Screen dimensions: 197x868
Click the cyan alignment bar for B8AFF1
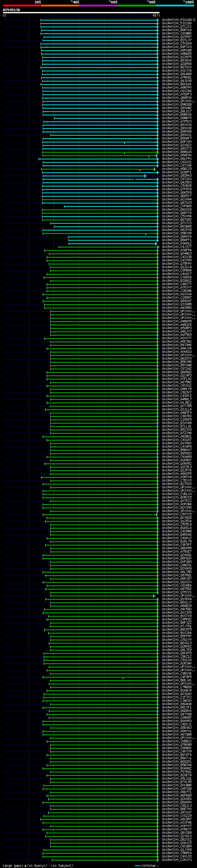pos(114,240)
